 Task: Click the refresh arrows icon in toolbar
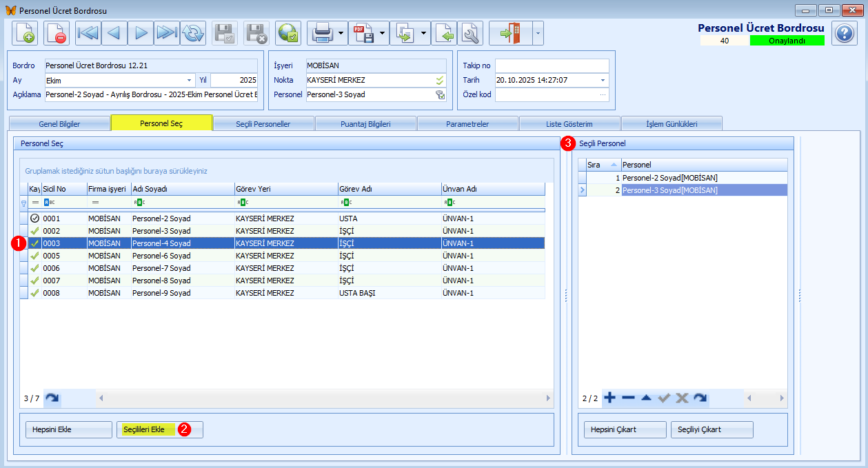pyautogui.click(x=194, y=33)
